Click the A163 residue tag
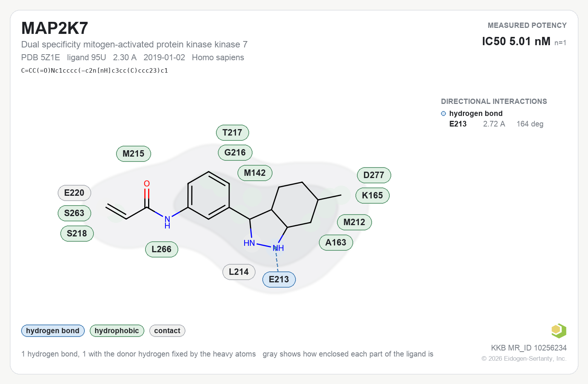Image resolution: width=588 pixels, height=384 pixels. click(x=336, y=242)
